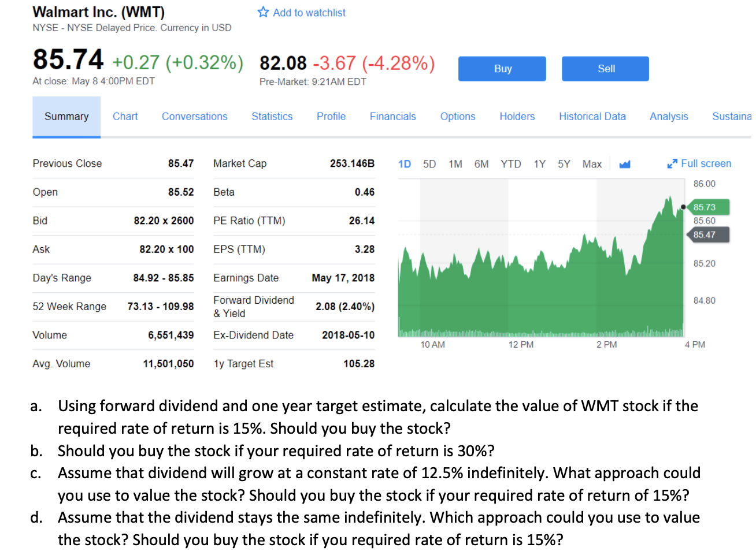Click the Walmart Inc. (WMT) title
Viewport: 756px width, 555px height.
point(99,12)
